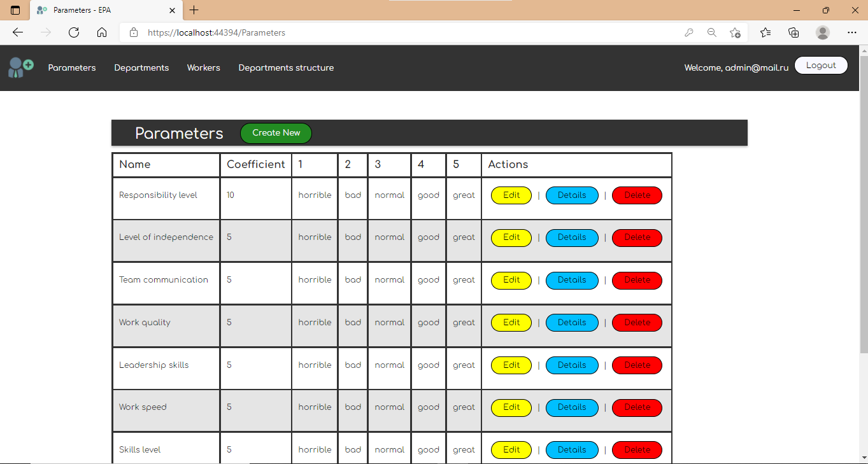Open Details for Team communication
Image resolution: width=868 pixels, height=464 pixels.
pos(572,280)
